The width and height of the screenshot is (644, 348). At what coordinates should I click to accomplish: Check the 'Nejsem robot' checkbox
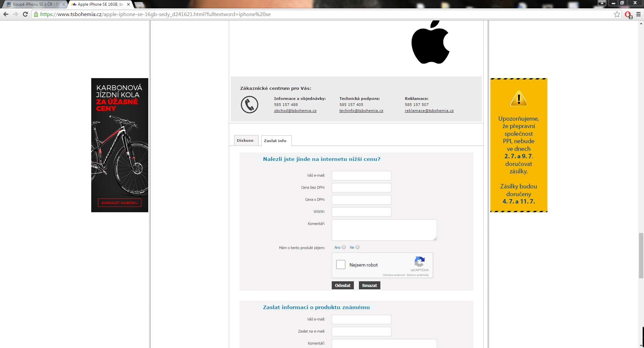[x=341, y=265]
